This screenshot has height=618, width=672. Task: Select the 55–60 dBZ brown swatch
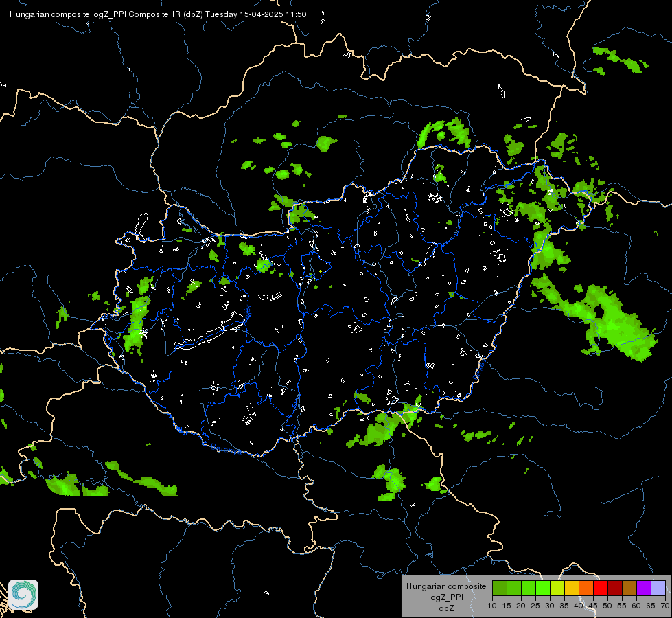[629, 588]
